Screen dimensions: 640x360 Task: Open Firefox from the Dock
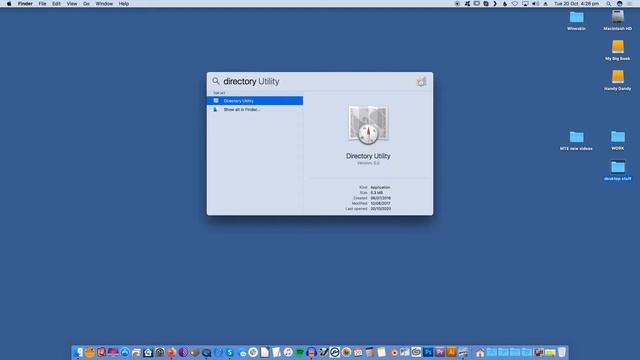(x=171, y=352)
